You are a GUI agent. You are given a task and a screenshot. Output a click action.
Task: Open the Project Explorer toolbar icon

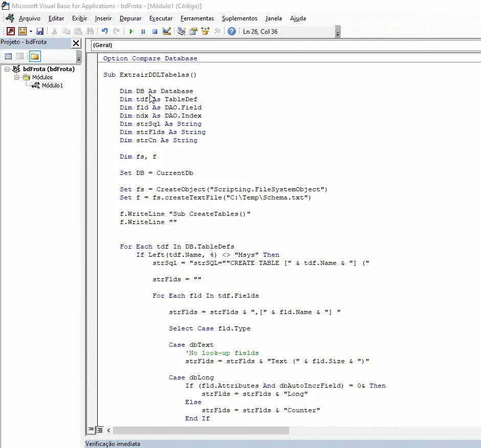tap(181, 31)
